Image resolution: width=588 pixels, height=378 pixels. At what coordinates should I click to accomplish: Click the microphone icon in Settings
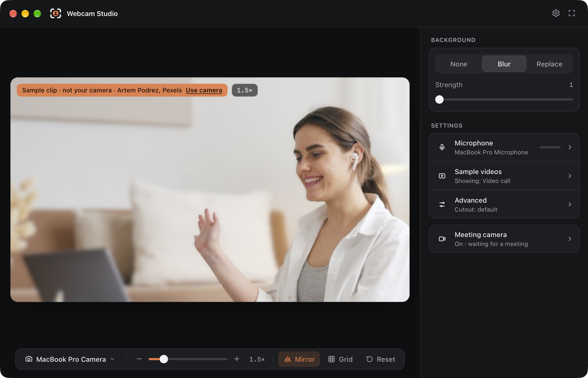coord(442,147)
